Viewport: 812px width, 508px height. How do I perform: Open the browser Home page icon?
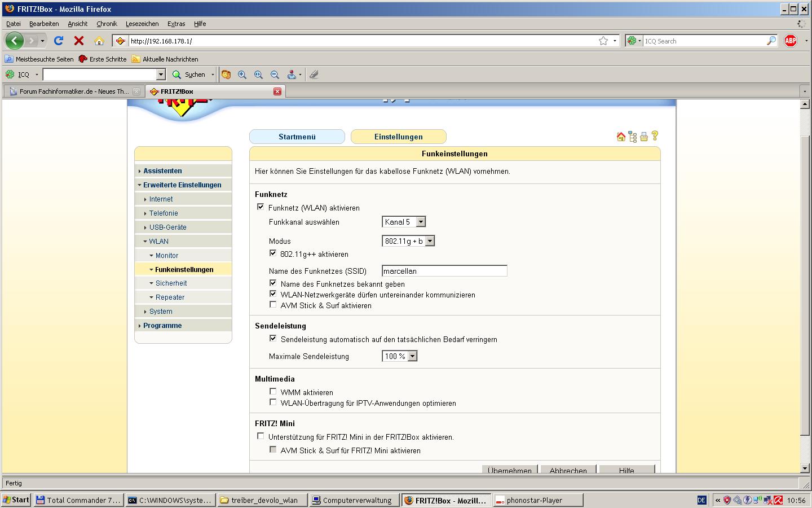[99, 41]
